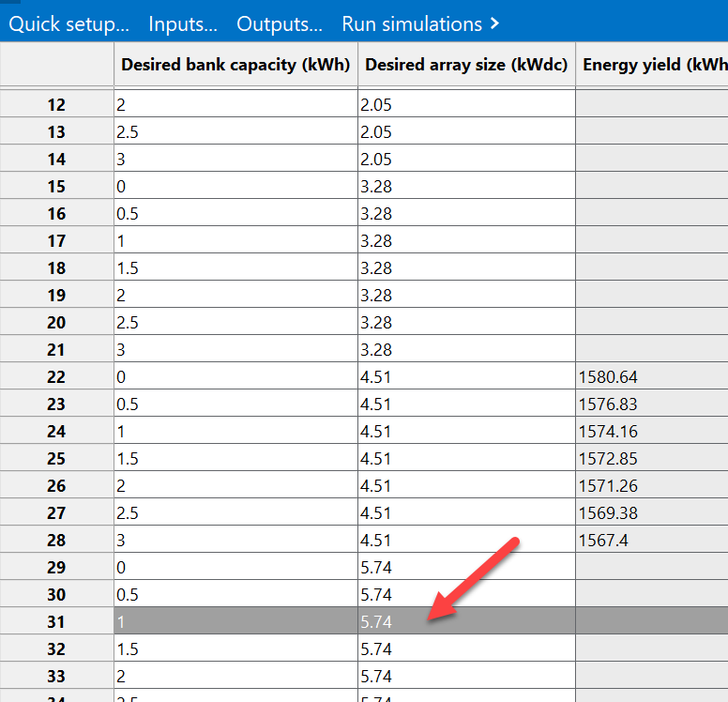Click array size cell in row 18
728x702 pixels.
click(466, 268)
